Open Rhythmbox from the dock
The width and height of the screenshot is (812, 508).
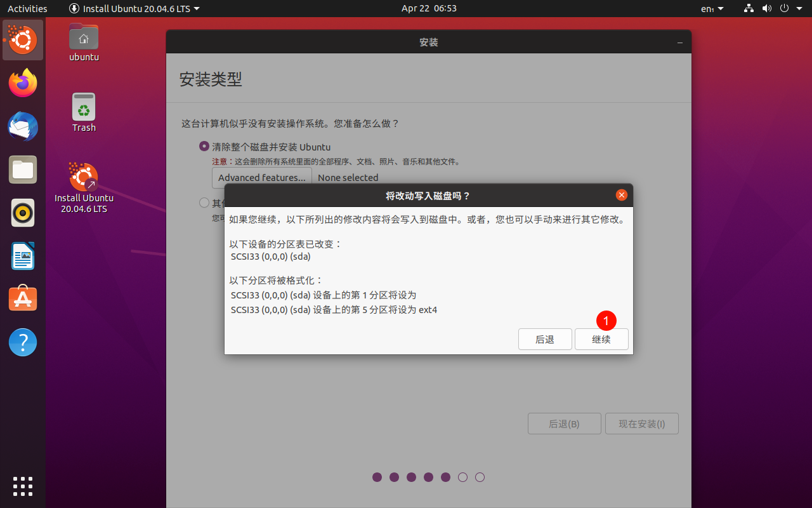click(x=23, y=213)
